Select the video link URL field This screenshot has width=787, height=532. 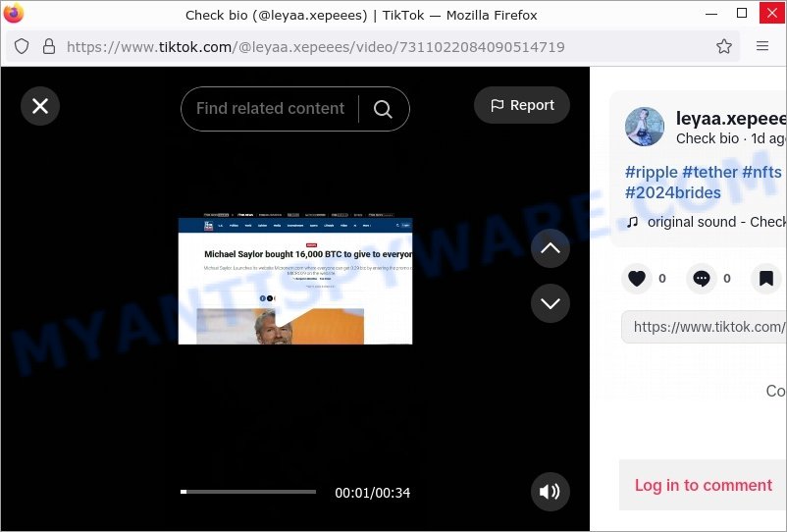click(x=705, y=327)
